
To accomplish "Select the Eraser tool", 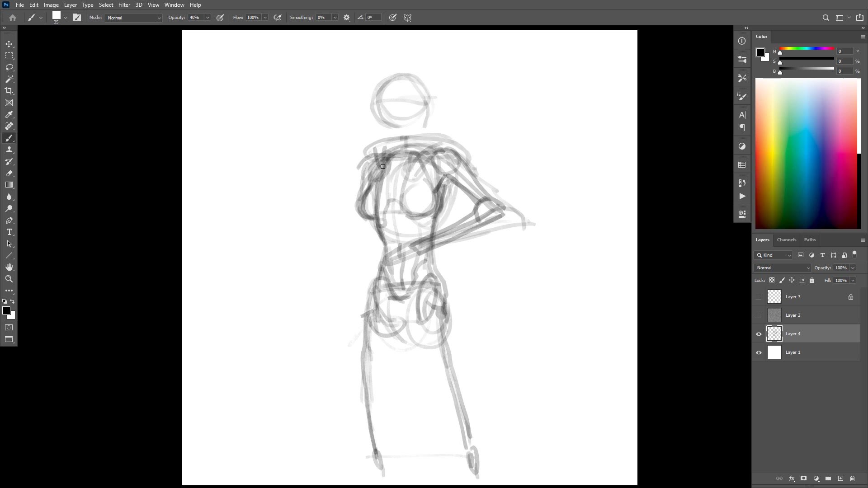I will click(9, 174).
